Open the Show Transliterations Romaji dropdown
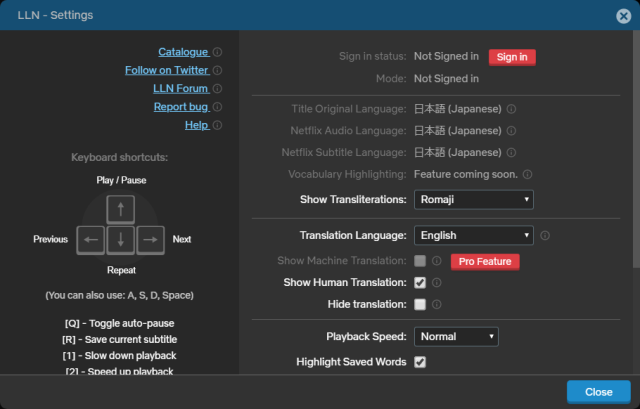The width and height of the screenshot is (640, 409). coord(473,200)
